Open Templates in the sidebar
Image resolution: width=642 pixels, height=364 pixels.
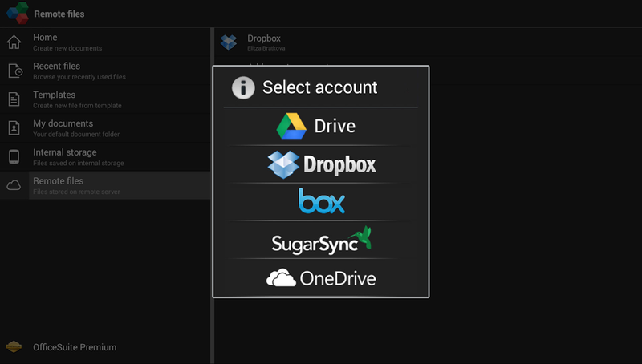pyautogui.click(x=105, y=99)
